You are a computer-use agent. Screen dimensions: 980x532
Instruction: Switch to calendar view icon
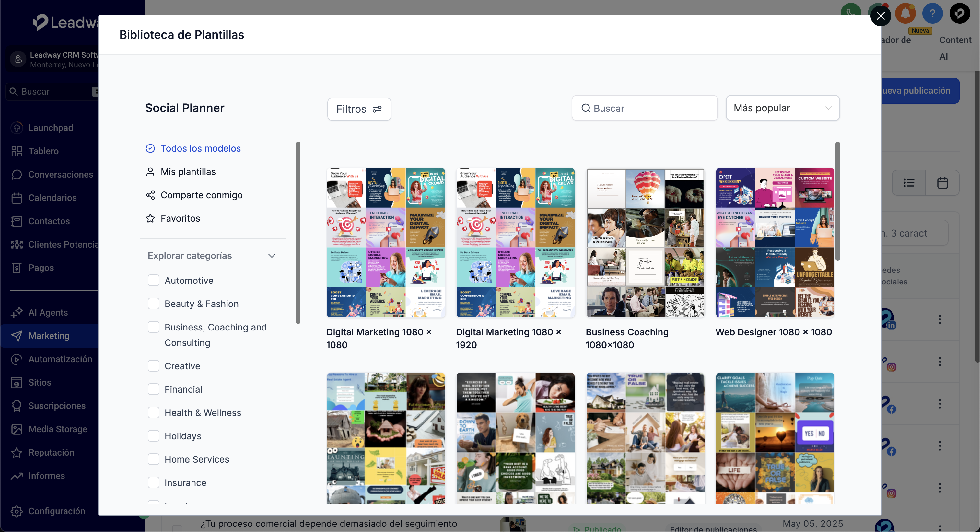pyautogui.click(x=942, y=183)
